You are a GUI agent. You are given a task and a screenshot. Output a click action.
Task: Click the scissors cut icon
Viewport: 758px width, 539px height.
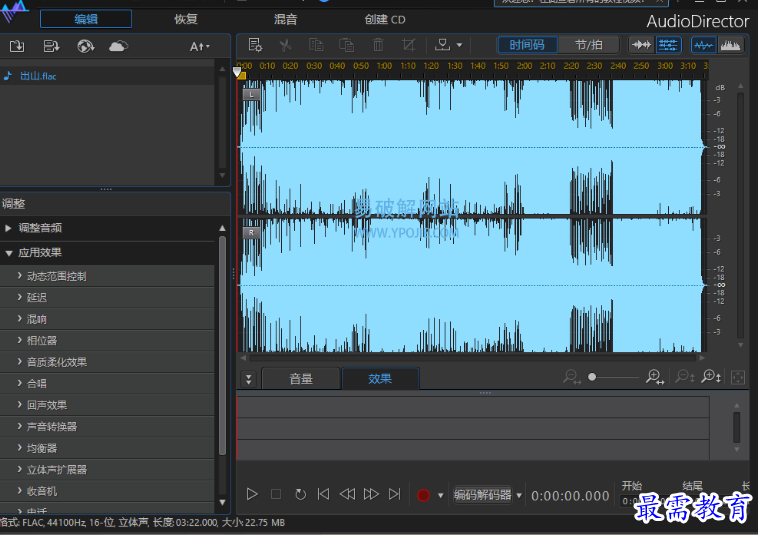286,45
